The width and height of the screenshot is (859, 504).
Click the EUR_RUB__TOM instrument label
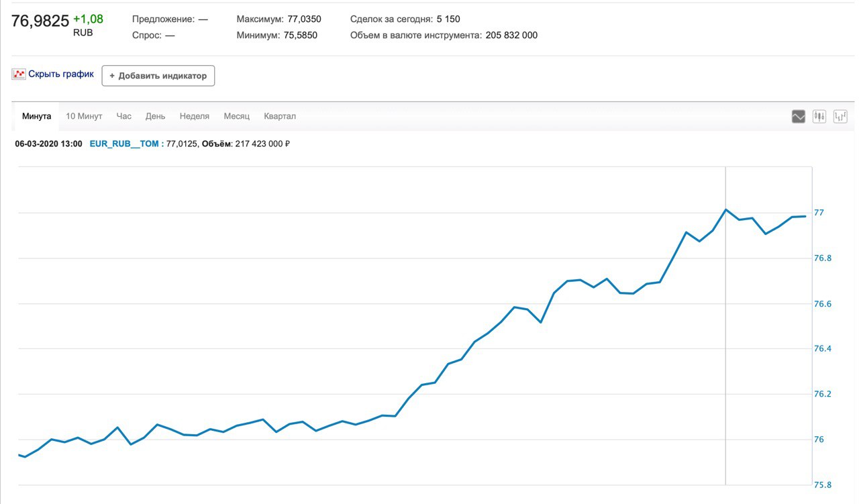(124, 144)
